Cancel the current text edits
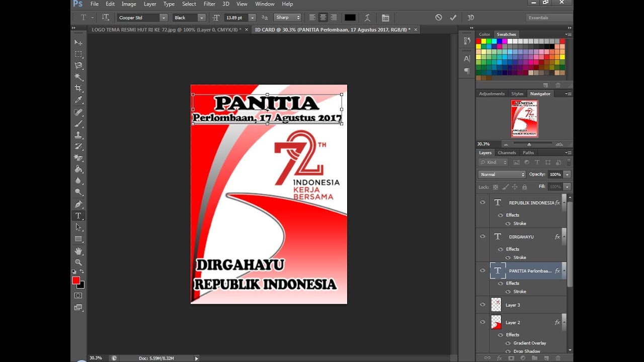Image resolution: width=644 pixels, height=362 pixels. (439, 18)
